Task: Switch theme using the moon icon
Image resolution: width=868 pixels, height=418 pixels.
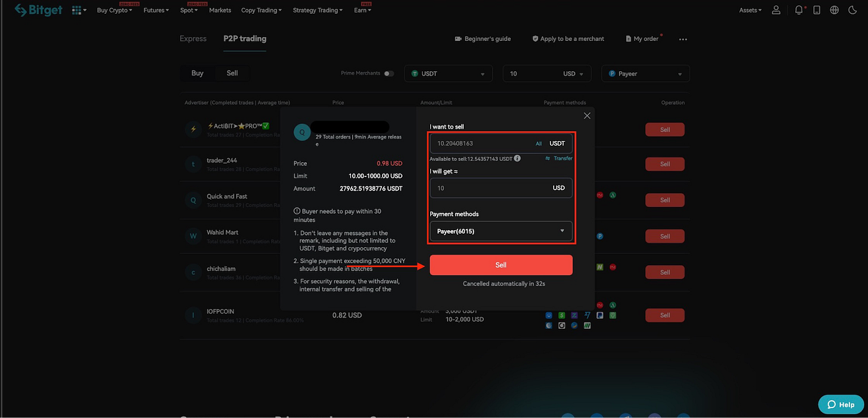Action: (852, 9)
